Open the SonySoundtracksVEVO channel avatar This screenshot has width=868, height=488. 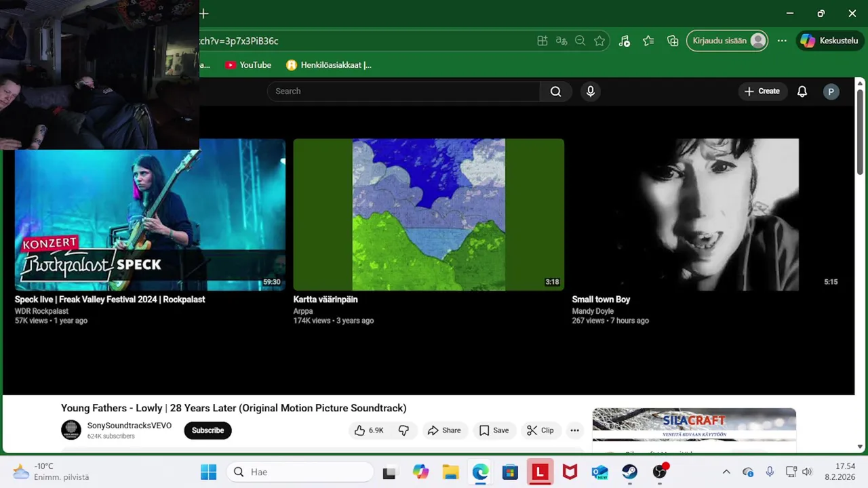pos(71,430)
